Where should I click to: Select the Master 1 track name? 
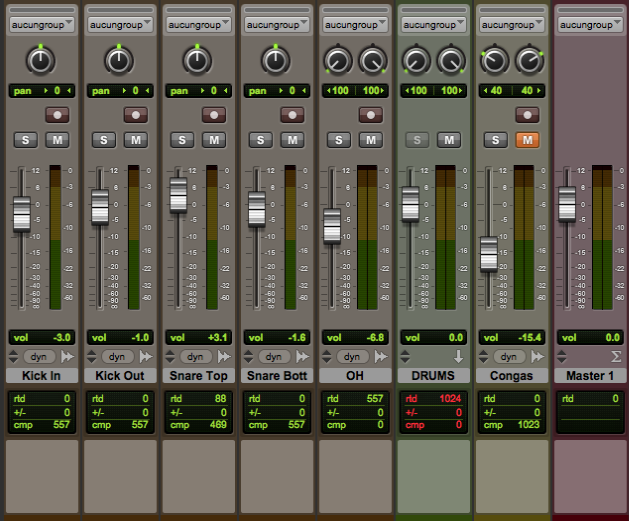pos(590,376)
